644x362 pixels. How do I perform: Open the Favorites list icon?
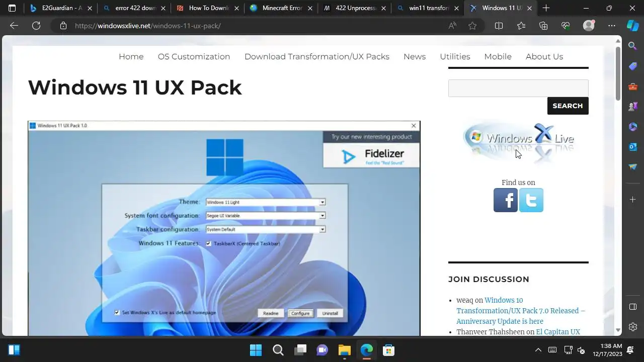(x=521, y=26)
